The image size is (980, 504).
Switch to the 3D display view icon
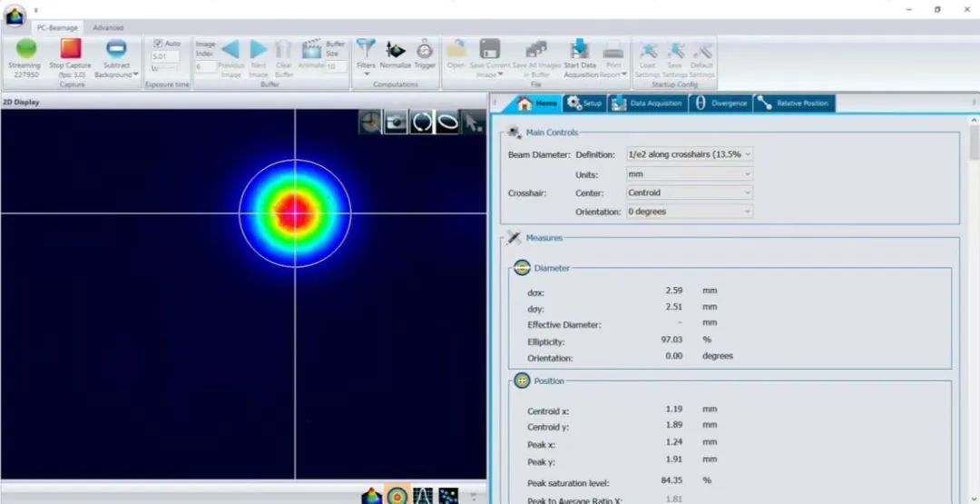click(x=372, y=496)
